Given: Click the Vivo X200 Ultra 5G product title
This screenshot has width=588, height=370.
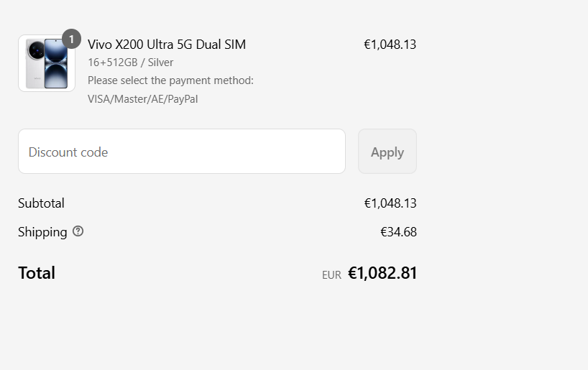Looking at the screenshot, I should pos(167,45).
